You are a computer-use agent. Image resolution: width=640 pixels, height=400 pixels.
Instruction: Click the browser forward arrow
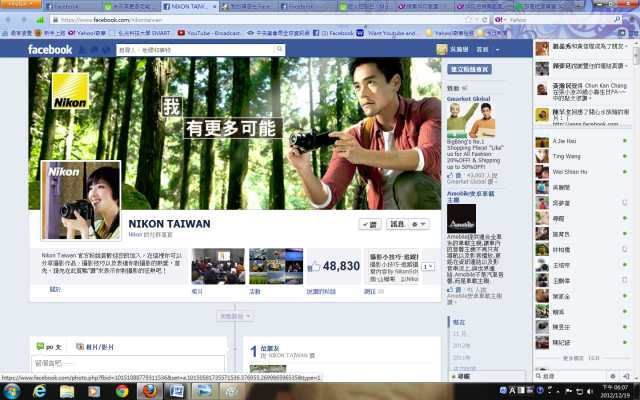tap(24, 20)
